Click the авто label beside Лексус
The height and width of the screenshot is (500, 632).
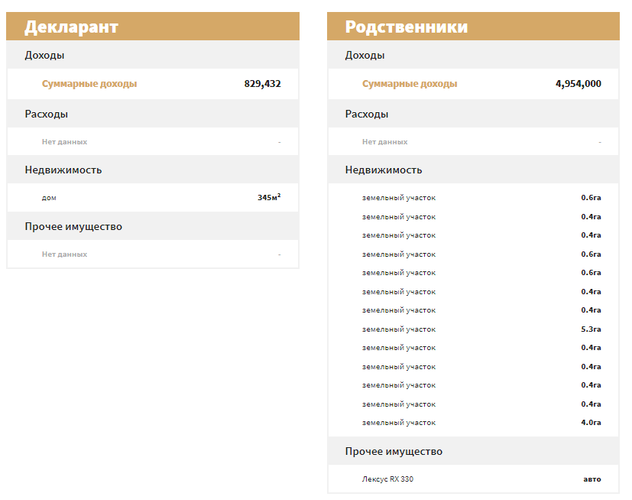(x=592, y=480)
